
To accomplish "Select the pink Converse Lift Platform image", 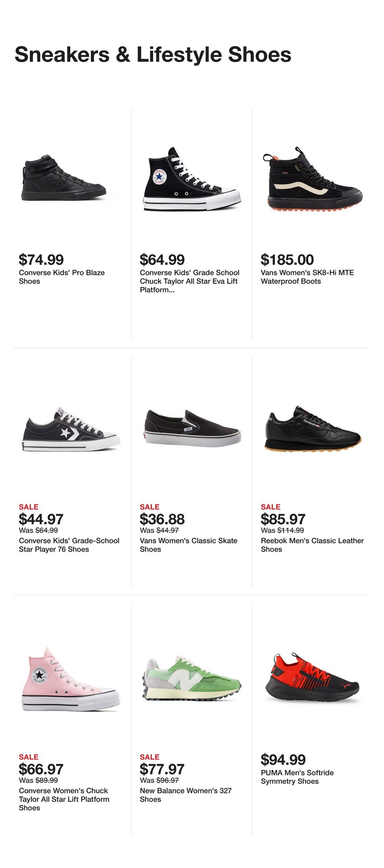I will pos(70,679).
